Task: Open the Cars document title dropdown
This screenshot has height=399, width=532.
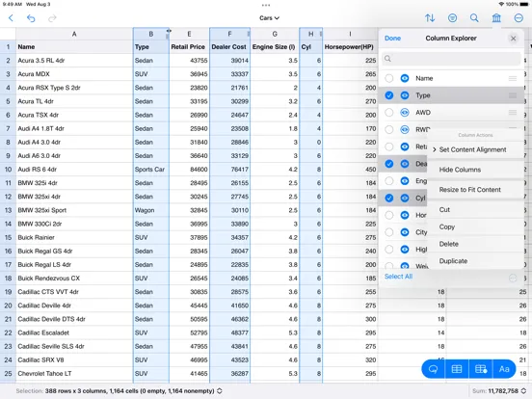Action: 269,18
